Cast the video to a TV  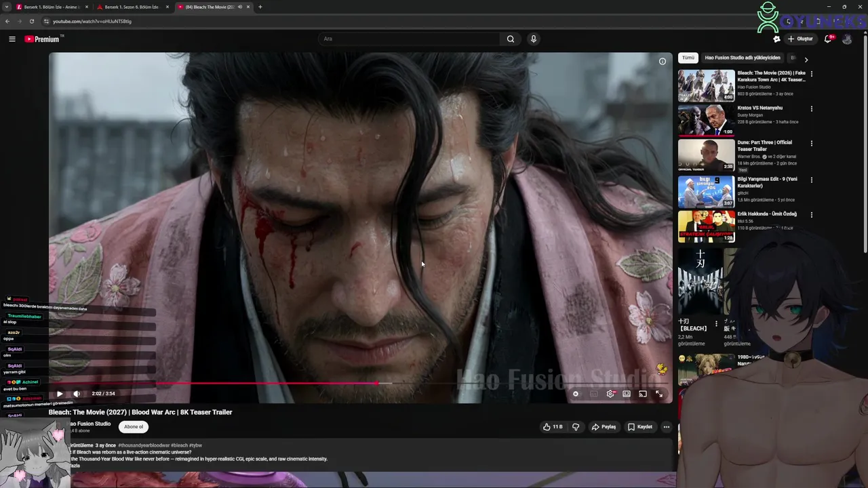(643, 394)
